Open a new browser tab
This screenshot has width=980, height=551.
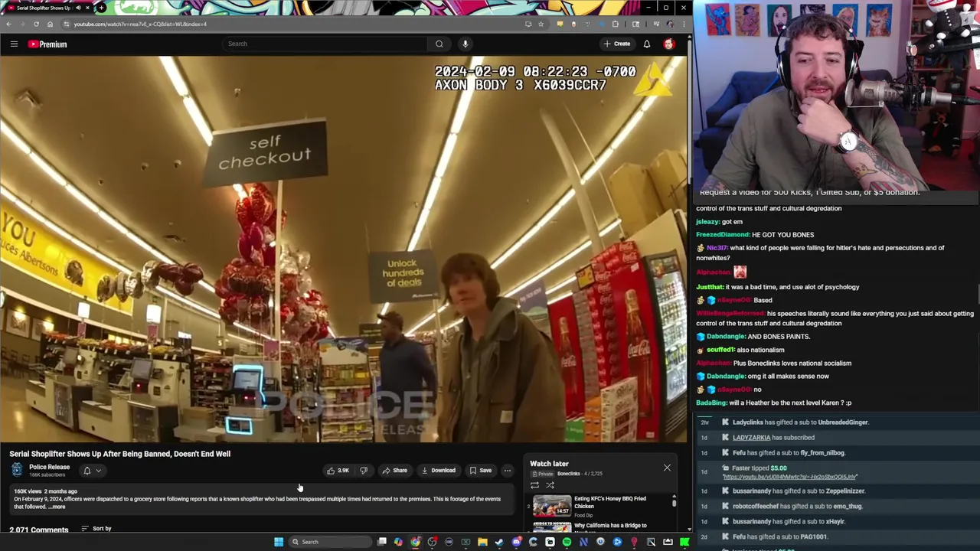(x=101, y=8)
